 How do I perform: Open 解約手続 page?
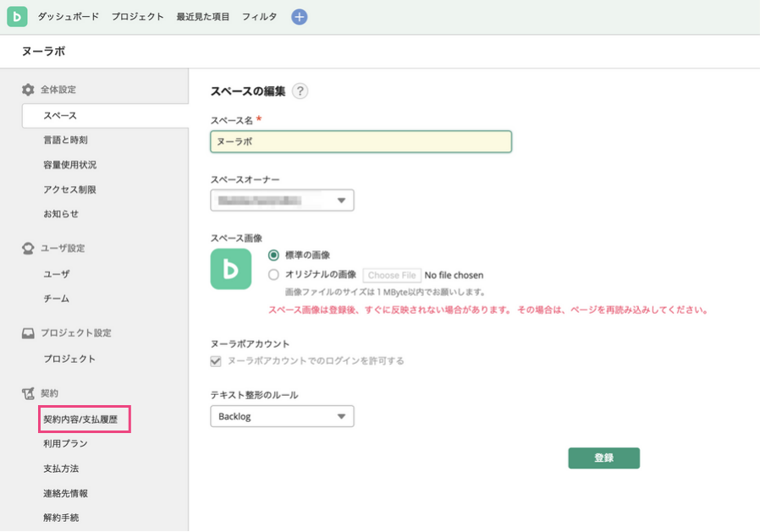coord(61,518)
